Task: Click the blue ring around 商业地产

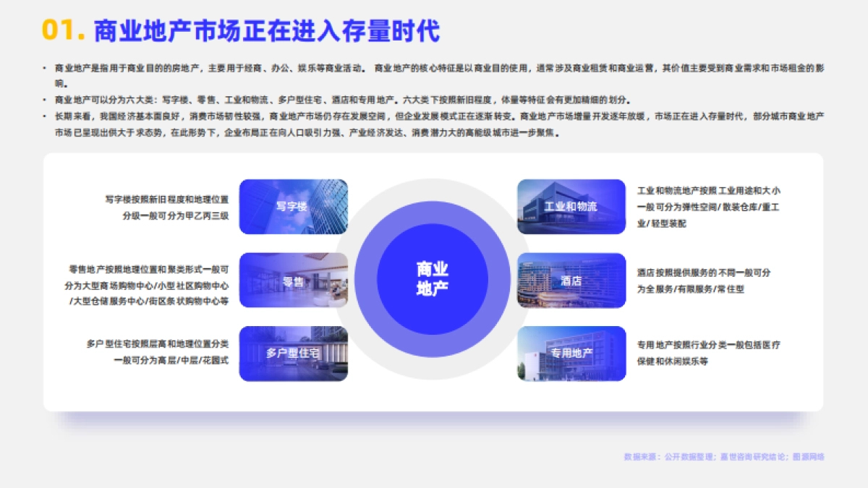Action: coord(434,213)
